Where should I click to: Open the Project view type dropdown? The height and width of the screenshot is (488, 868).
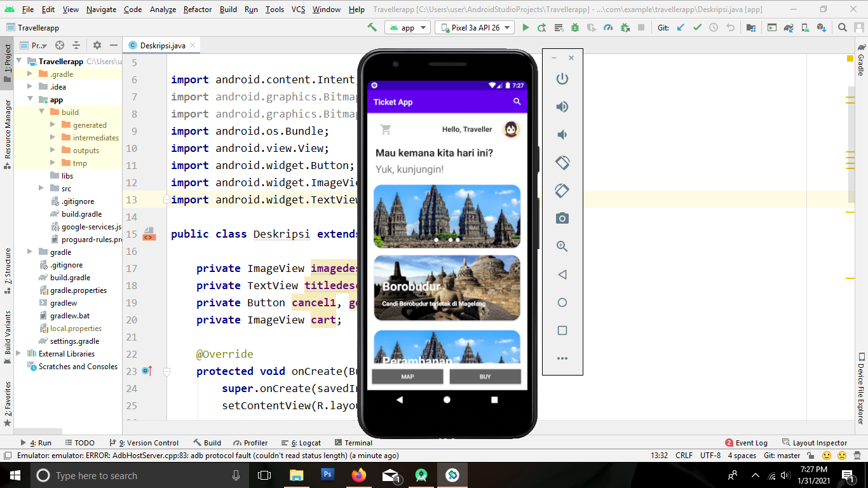(34, 45)
